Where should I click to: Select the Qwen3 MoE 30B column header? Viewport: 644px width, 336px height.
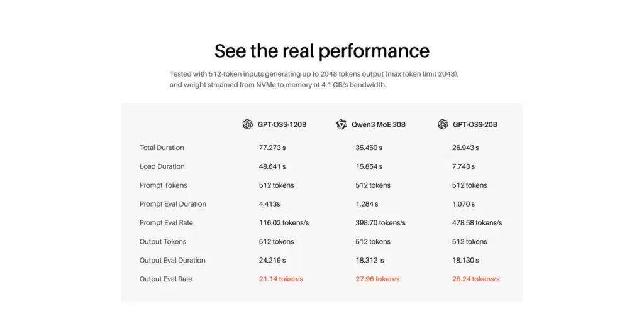(379, 124)
